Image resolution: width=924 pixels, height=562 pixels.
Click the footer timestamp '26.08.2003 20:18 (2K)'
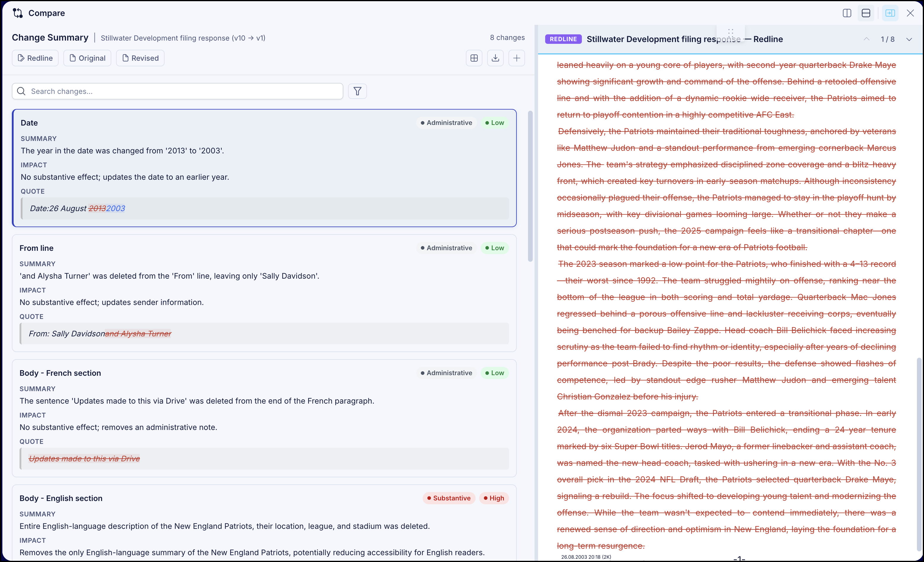click(x=586, y=557)
